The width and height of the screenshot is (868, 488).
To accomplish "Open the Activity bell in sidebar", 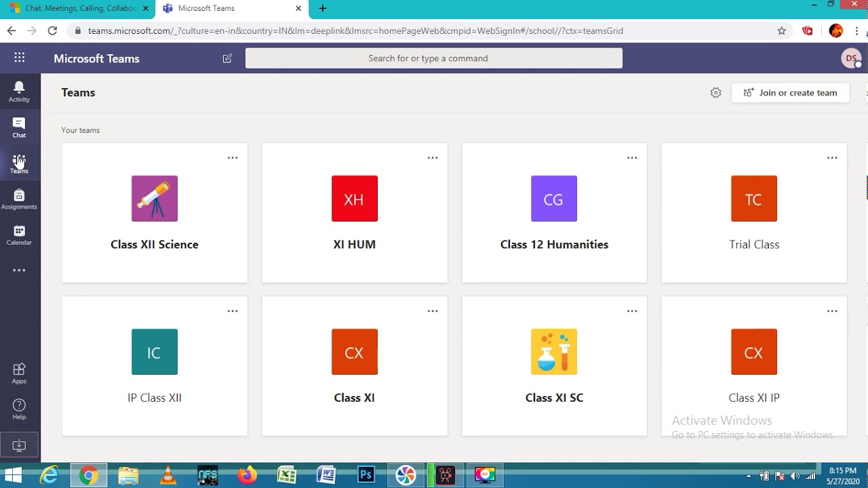I will (x=19, y=91).
